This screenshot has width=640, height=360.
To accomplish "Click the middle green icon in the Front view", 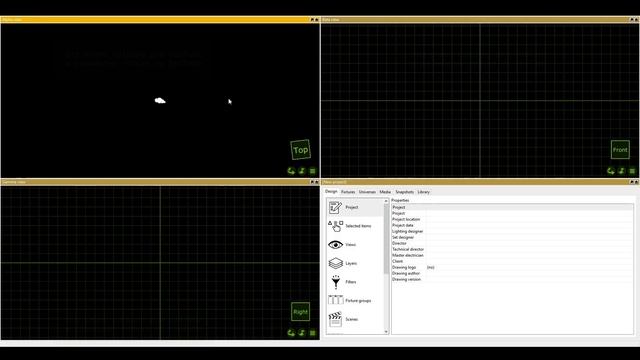I will pyautogui.click(x=622, y=171).
